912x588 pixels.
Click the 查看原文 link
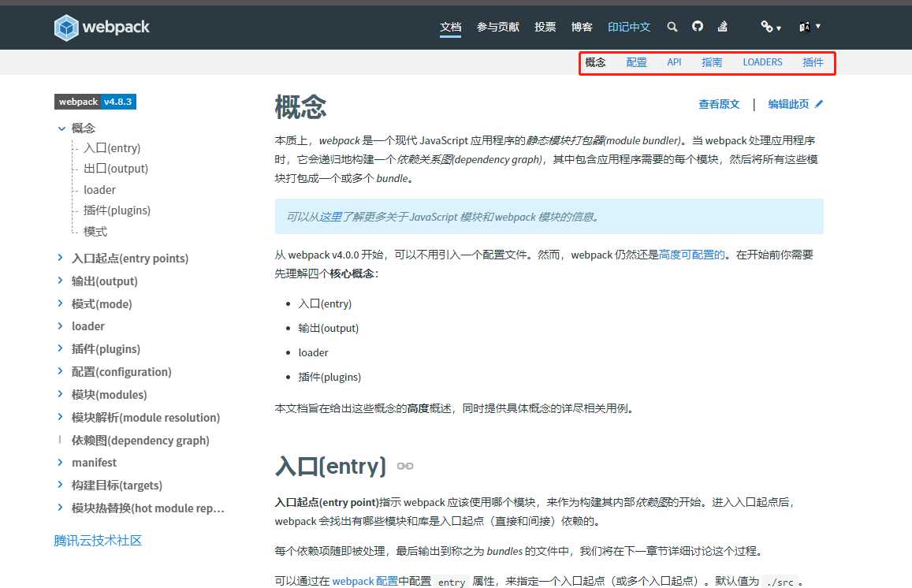(719, 104)
